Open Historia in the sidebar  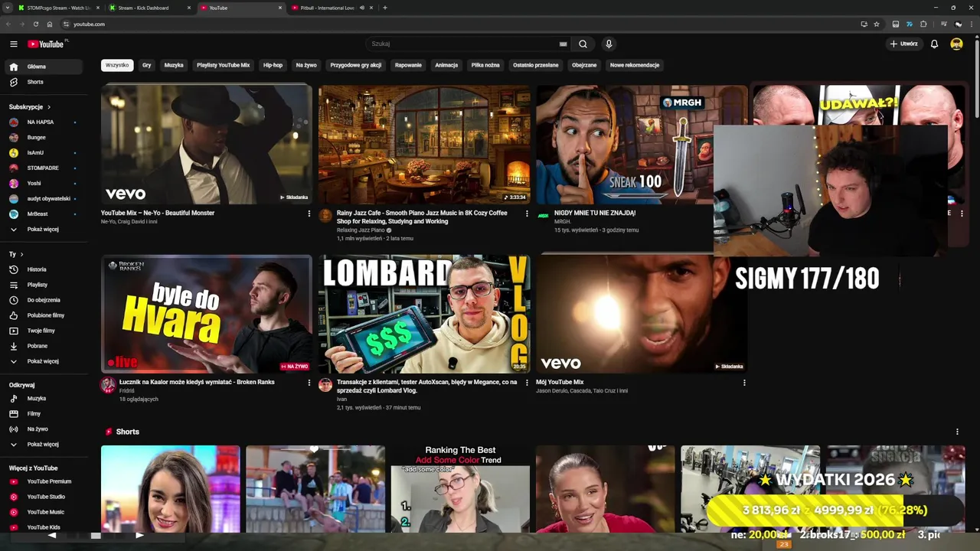tap(44, 269)
